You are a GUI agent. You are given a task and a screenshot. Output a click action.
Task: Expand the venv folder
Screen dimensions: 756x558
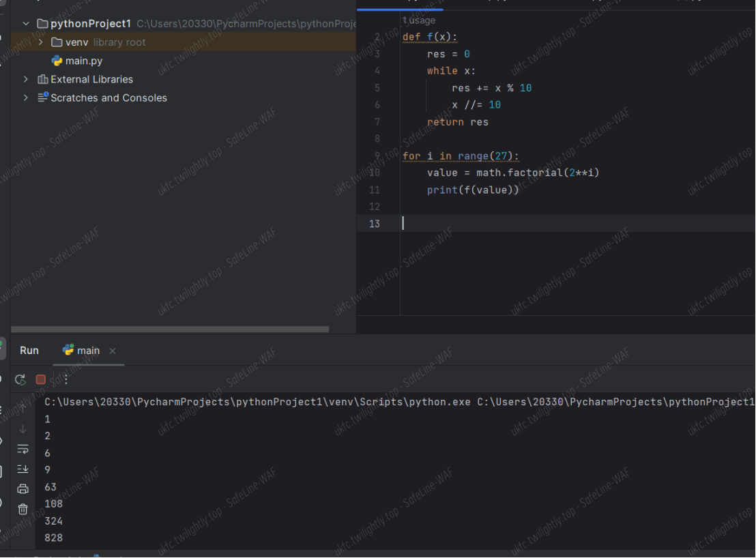click(x=41, y=42)
